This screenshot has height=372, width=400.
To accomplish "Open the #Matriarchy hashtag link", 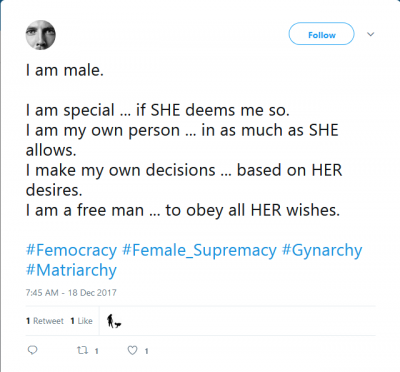I will pos(71,270).
